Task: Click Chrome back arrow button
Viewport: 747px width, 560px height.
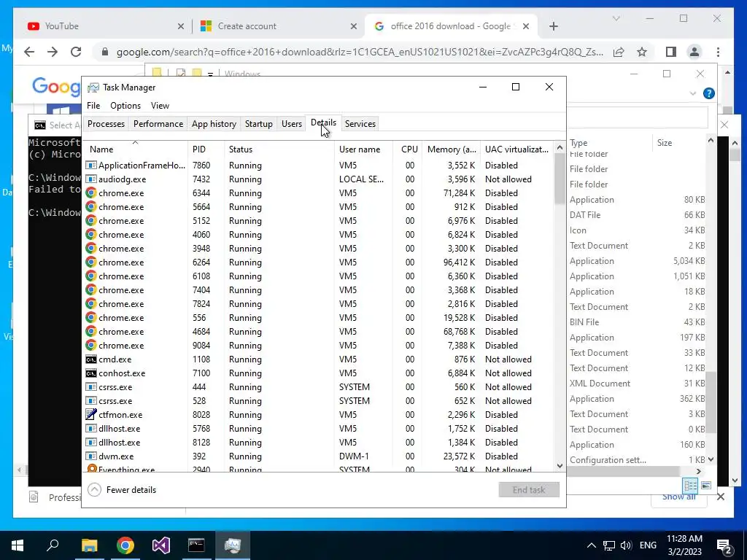Action: tap(29, 52)
